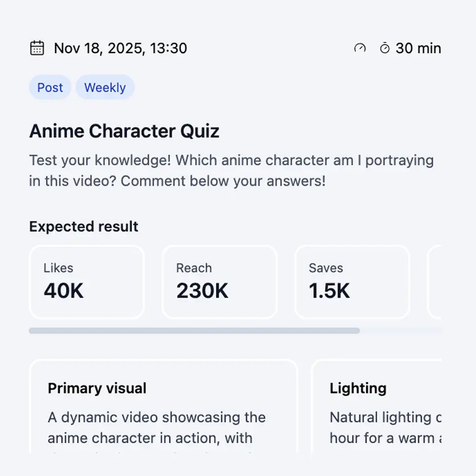
Task: Click the Lighting card heading
Action: point(358,388)
